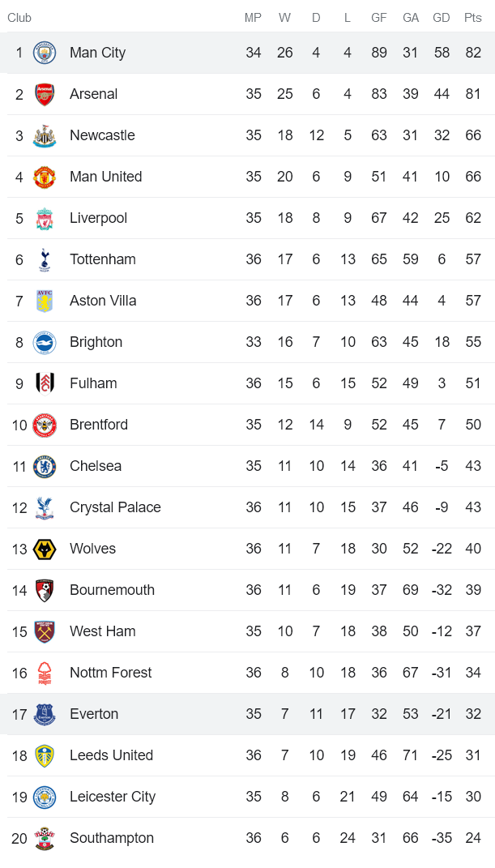Click the Newcastle club crest
Viewport: 495px width, 868px height.
click(x=45, y=135)
